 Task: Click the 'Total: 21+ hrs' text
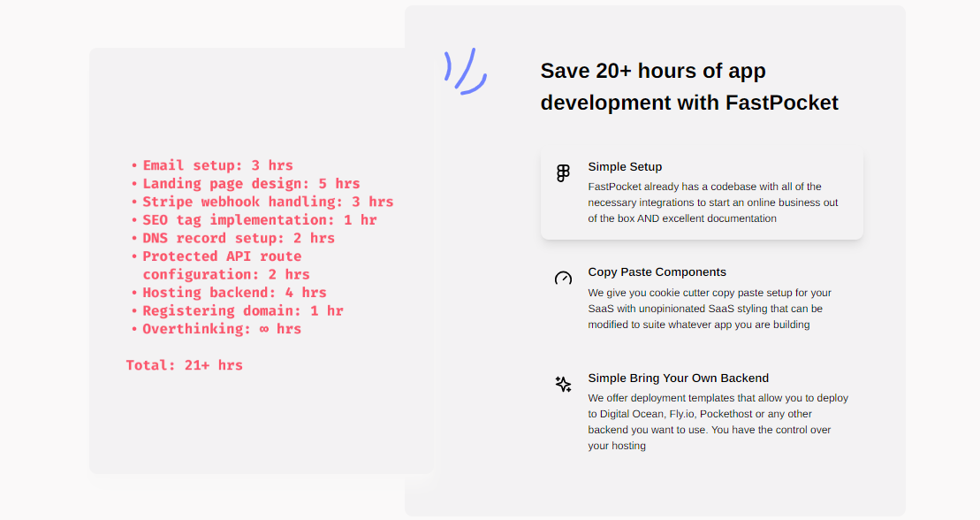pos(185,365)
